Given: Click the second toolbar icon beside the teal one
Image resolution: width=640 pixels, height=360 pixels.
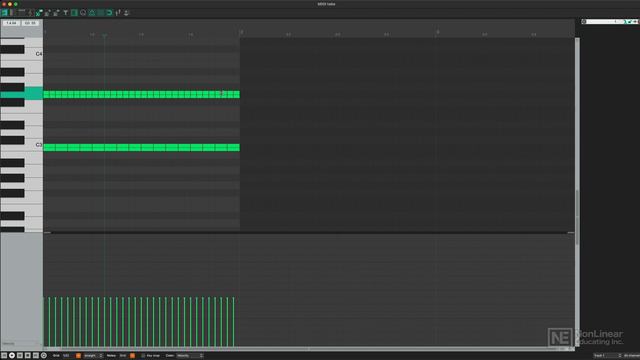Looking at the screenshot, I should pos(12,13).
